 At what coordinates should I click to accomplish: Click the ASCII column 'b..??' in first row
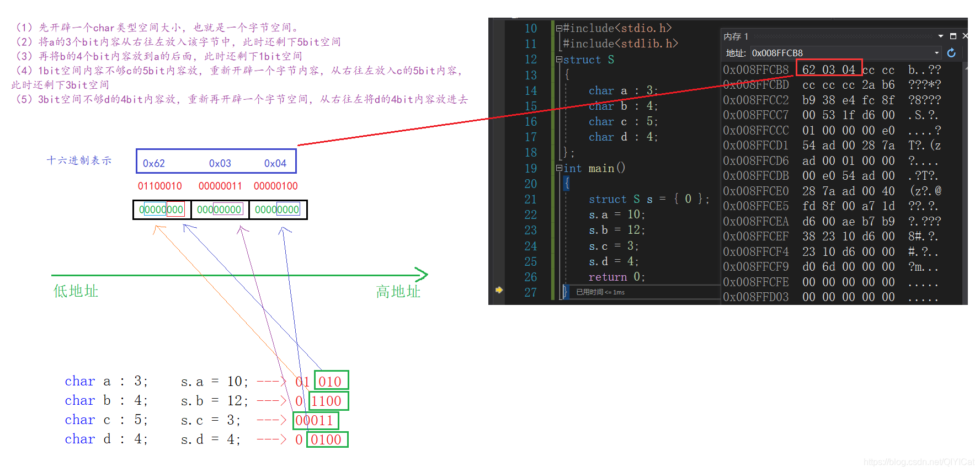click(925, 70)
